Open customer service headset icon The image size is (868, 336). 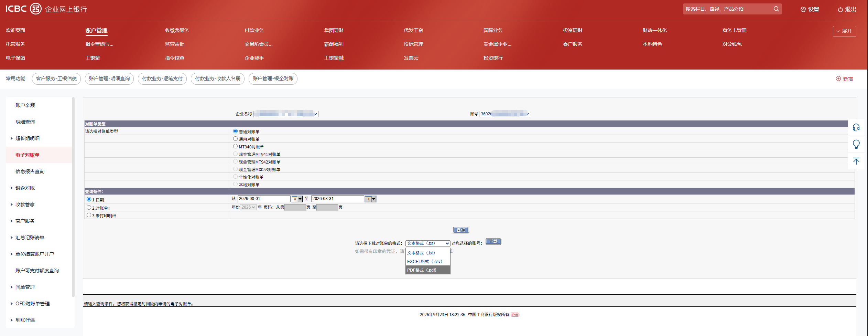(856, 128)
